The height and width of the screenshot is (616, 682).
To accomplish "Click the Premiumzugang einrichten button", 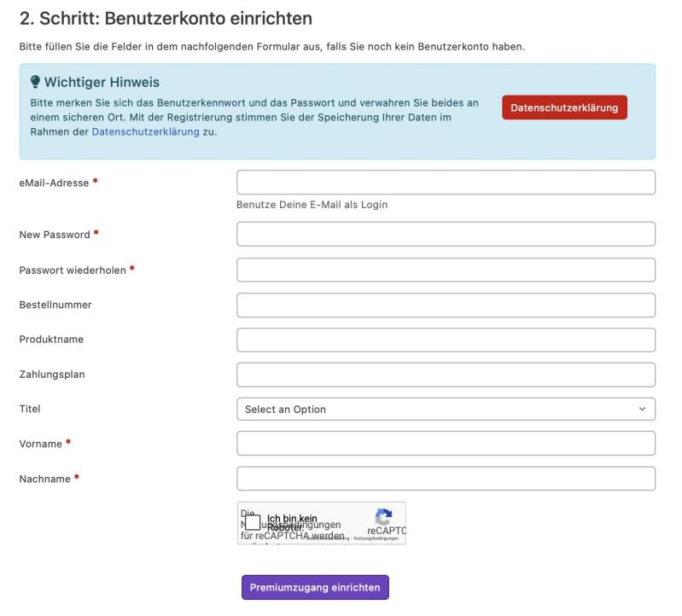I will (315, 587).
